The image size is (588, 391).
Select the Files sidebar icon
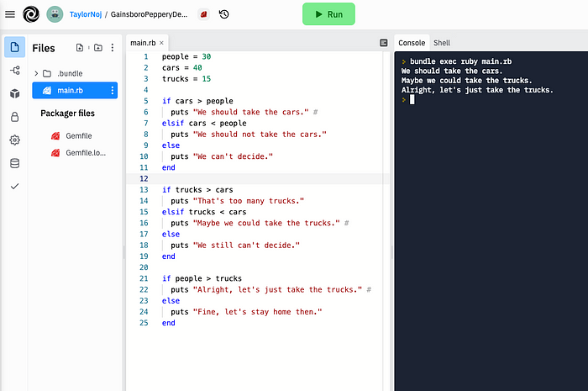click(x=14, y=47)
